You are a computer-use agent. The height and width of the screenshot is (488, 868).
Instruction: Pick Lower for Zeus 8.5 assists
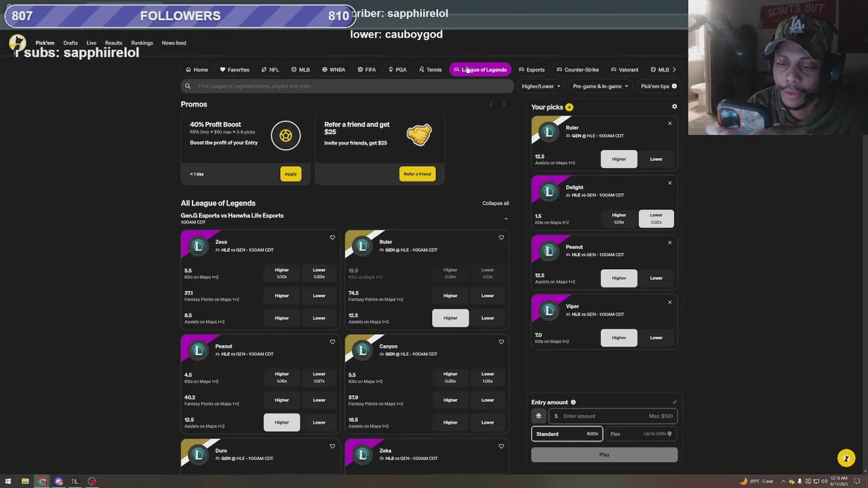(319, 318)
